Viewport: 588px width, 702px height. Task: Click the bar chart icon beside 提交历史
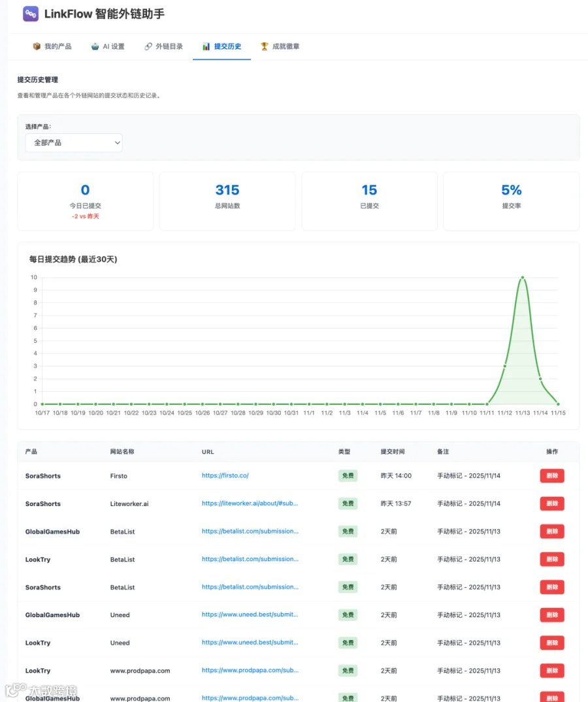pyautogui.click(x=206, y=46)
